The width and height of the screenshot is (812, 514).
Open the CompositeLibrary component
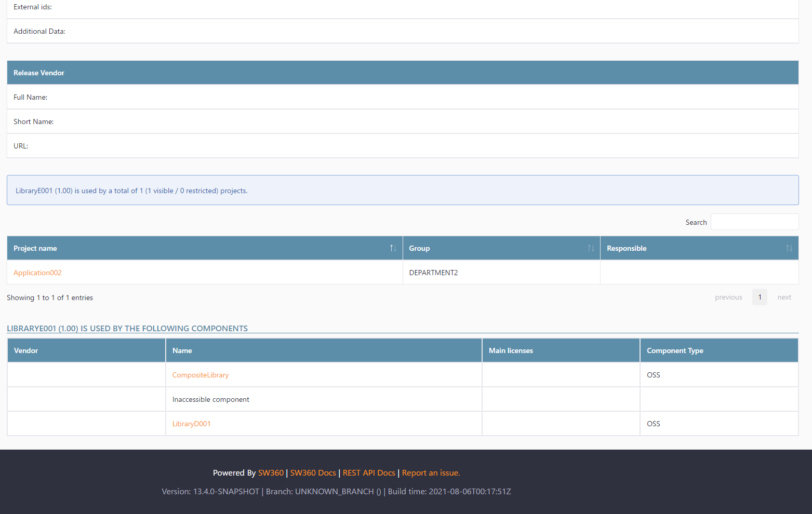(x=200, y=374)
